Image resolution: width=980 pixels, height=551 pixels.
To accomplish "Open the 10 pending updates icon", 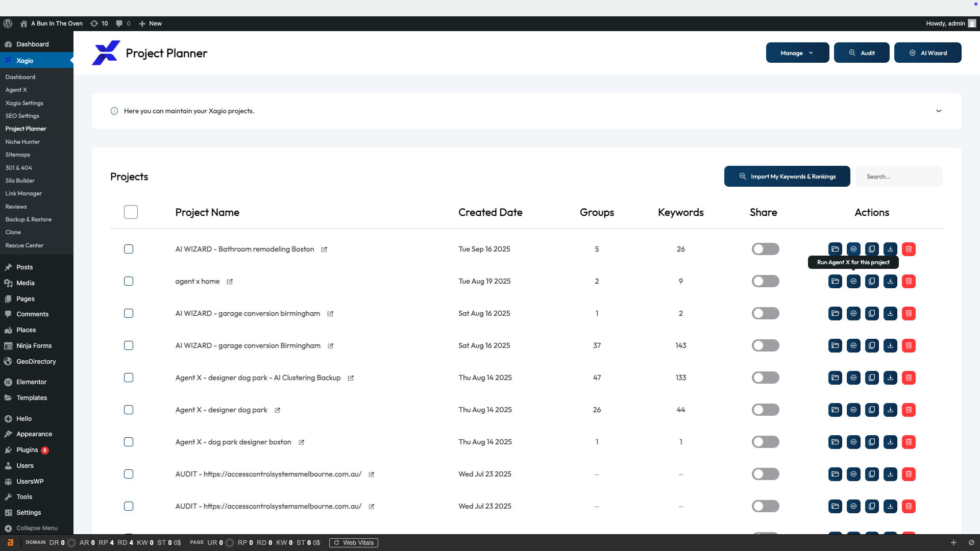I will coord(99,23).
